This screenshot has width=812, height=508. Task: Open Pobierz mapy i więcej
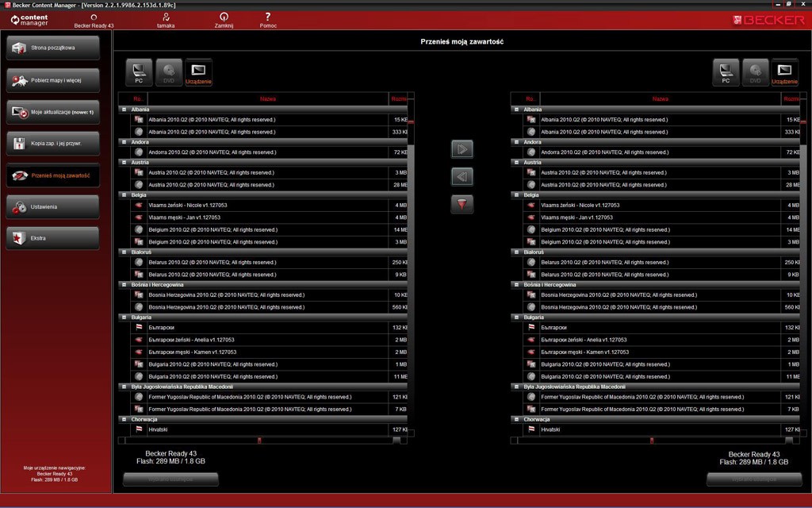53,79
